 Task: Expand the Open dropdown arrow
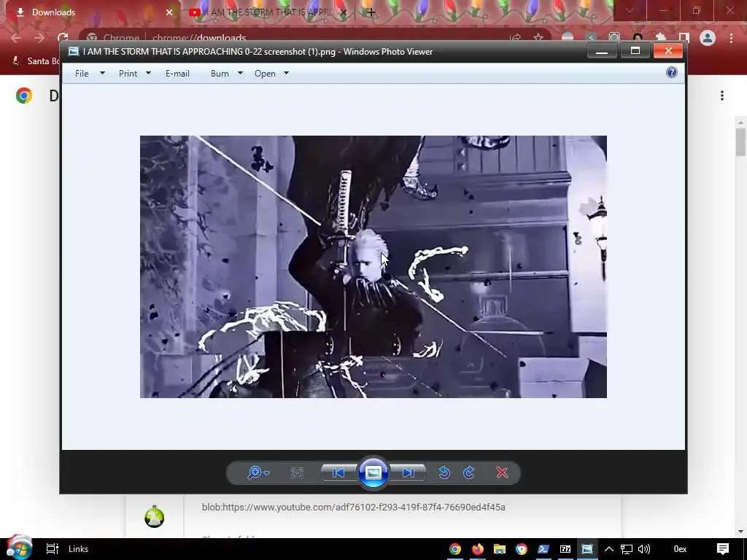[x=286, y=74]
